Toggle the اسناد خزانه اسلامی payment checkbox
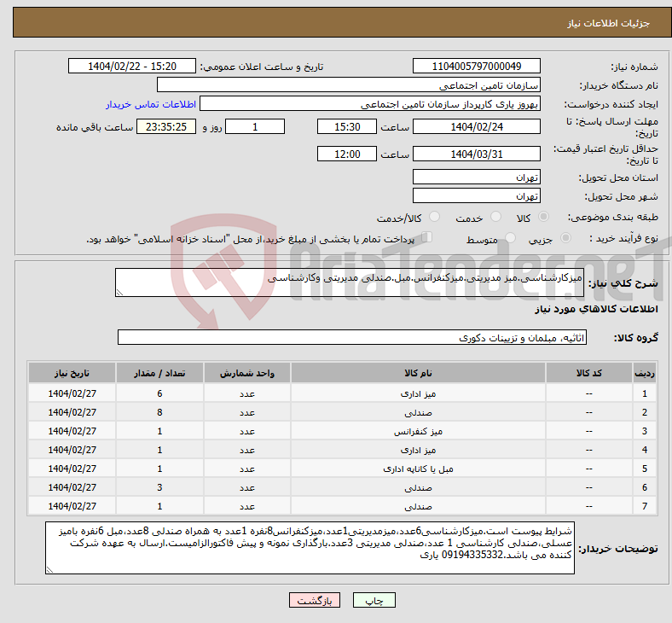 pos(427,237)
